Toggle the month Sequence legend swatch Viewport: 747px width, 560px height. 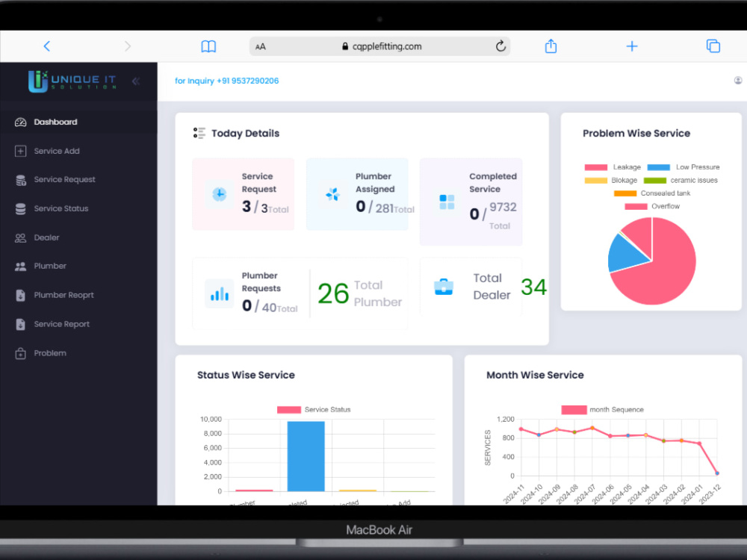point(574,410)
